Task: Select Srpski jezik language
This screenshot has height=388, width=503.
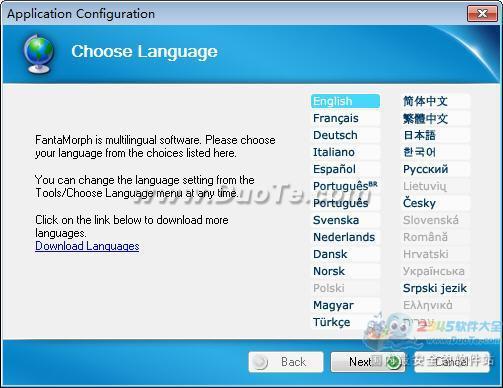Action: pyautogui.click(x=435, y=288)
